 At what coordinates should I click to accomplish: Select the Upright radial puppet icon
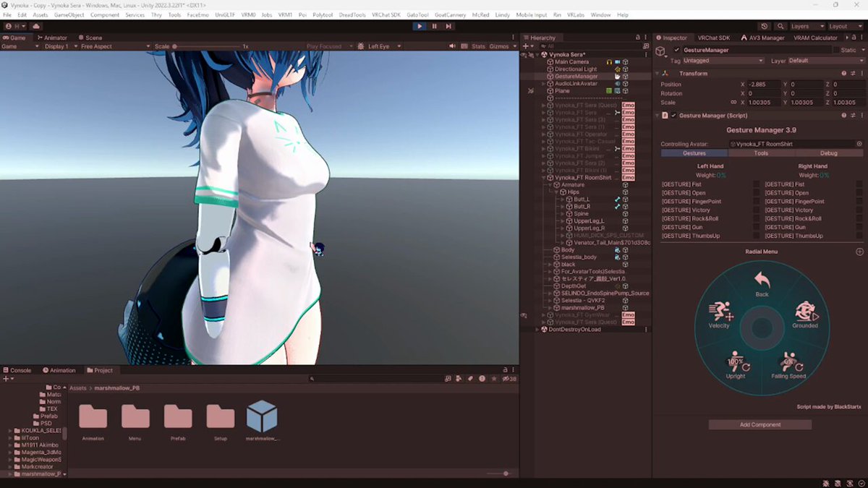[736, 361]
